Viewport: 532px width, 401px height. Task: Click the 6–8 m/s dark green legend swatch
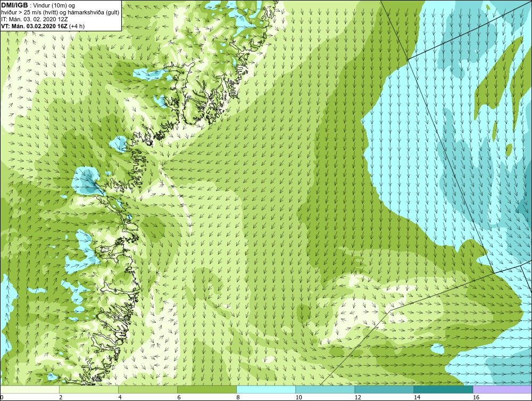click(207, 389)
